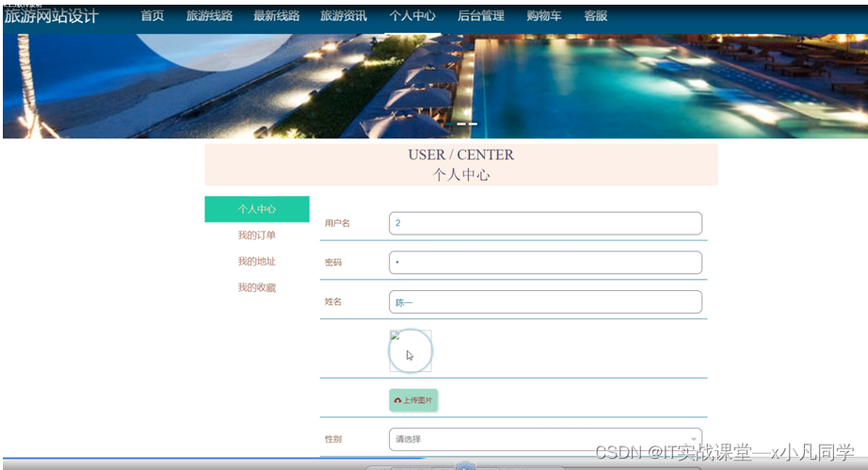Focus the 用户名 input field
868x470 pixels.
pyautogui.click(x=545, y=223)
